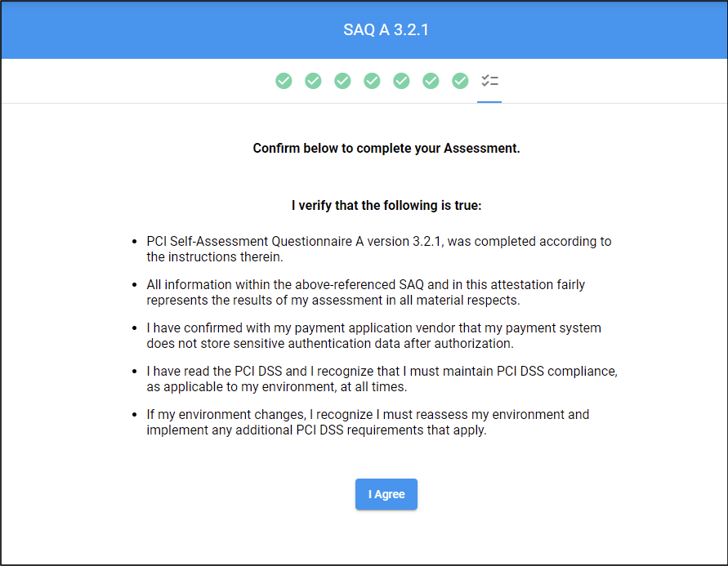Click the SAQ A 3.2.1 header title
The height and width of the screenshot is (566, 728).
click(386, 30)
